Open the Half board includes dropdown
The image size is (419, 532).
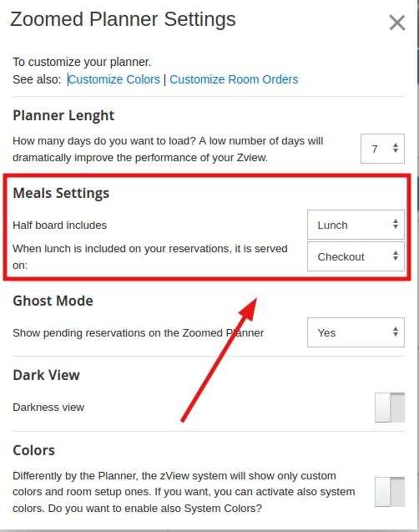pos(356,225)
